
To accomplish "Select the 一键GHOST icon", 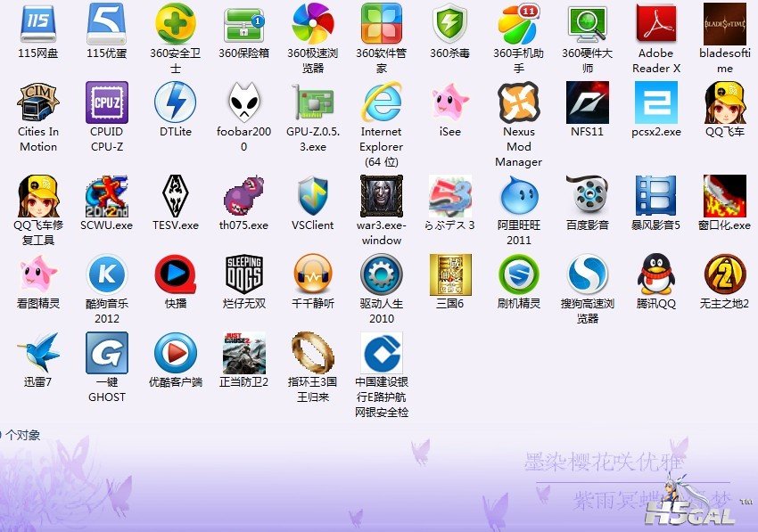I will 107,352.
